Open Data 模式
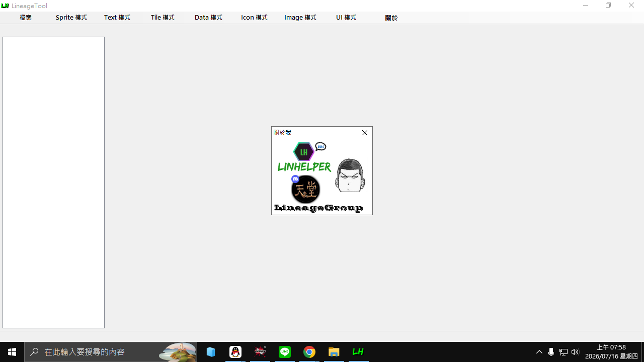This screenshot has width=644, height=362. [x=208, y=18]
